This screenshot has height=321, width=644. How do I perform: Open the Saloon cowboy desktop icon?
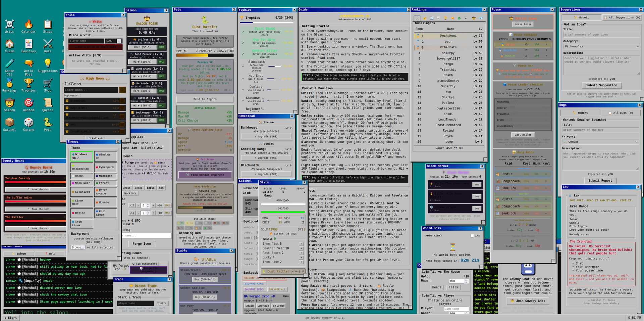coord(9,104)
